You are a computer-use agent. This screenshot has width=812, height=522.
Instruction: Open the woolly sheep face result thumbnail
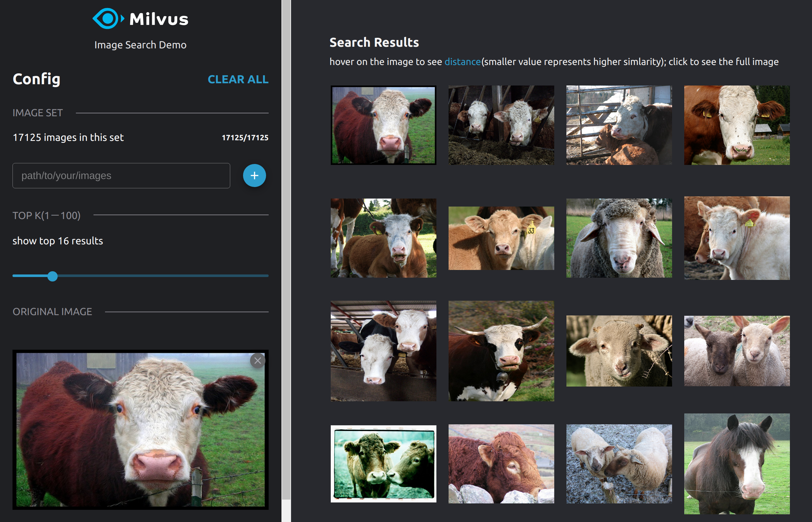[x=619, y=238]
